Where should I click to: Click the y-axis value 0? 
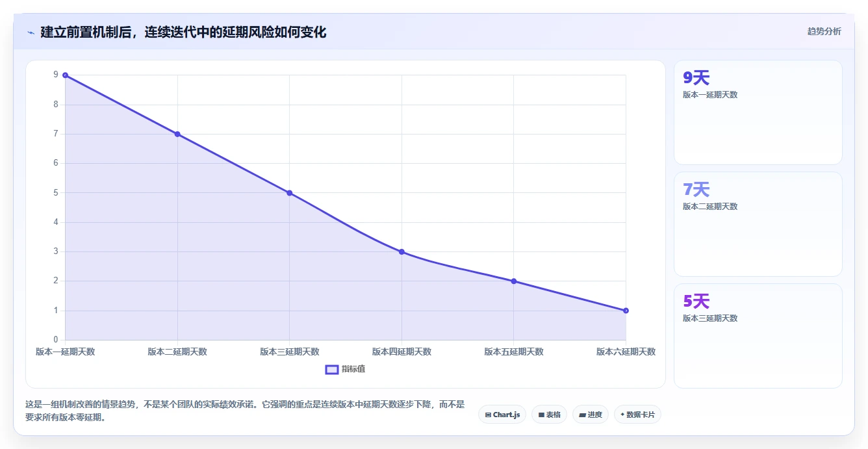(56, 340)
